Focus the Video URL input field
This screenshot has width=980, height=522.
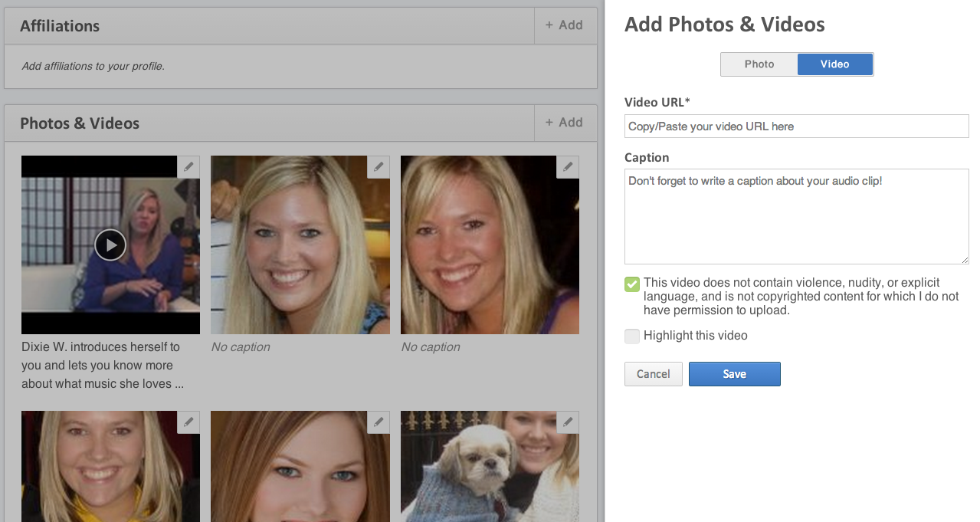[x=797, y=126]
